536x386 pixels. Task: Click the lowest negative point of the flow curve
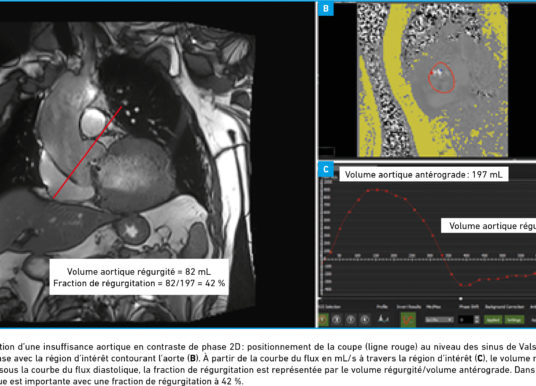[x=461, y=285]
